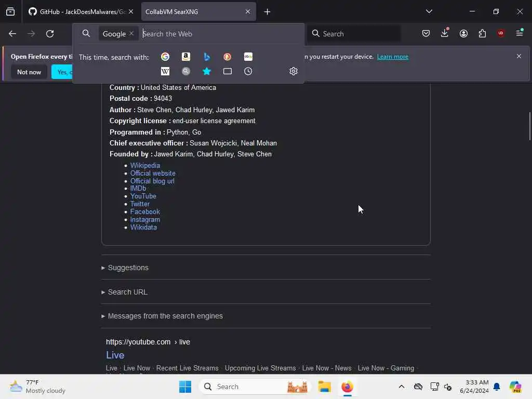Click the separate Search box in toolbar
Screen dimensions: 532x399
tap(354, 34)
